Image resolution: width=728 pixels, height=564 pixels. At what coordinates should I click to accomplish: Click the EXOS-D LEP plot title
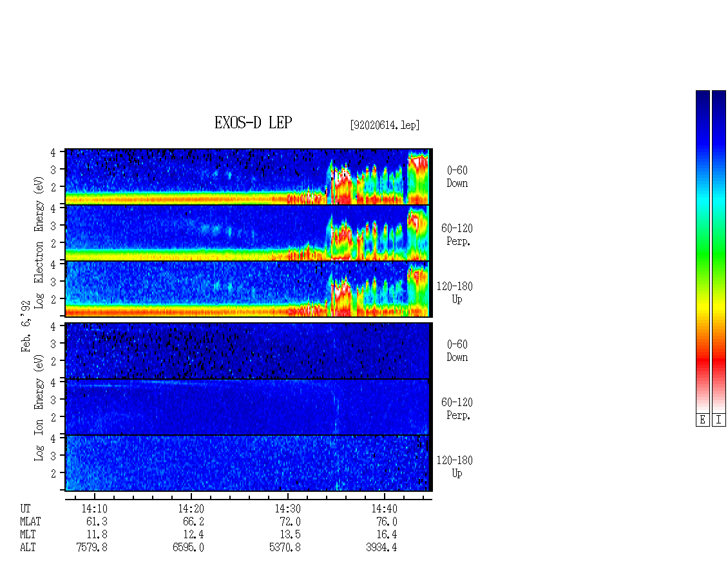pyautogui.click(x=253, y=122)
